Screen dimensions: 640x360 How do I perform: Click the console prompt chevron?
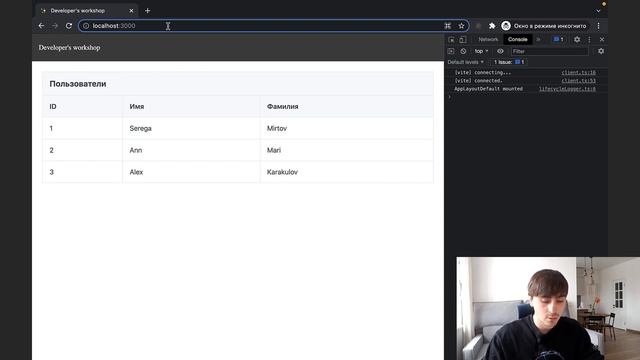coord(450,97)
